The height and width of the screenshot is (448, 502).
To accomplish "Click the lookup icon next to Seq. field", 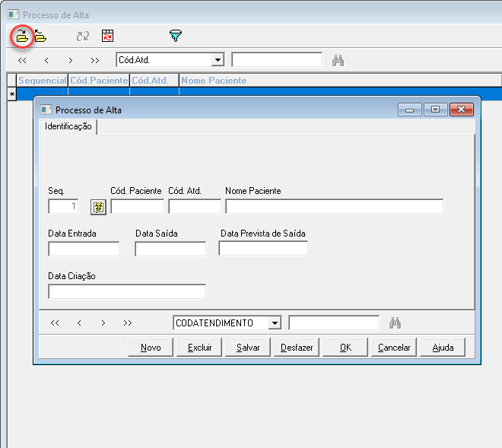I will coord(98,207).
